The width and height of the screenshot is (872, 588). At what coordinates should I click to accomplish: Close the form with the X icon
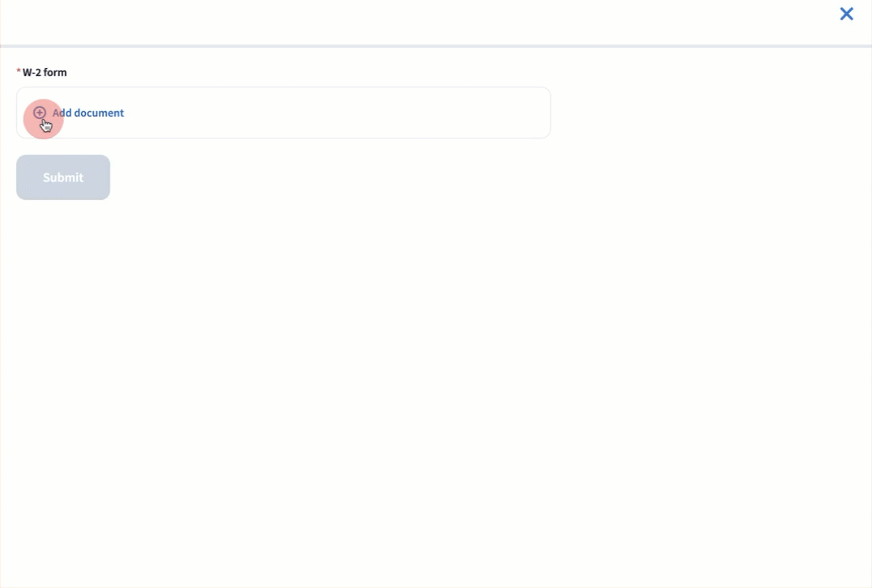[846, 14]
